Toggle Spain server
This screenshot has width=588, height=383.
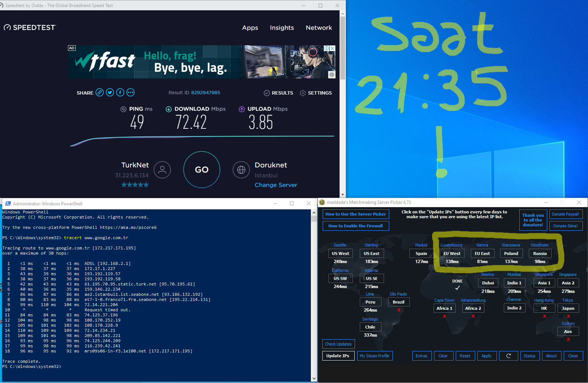tap(421, 253)
